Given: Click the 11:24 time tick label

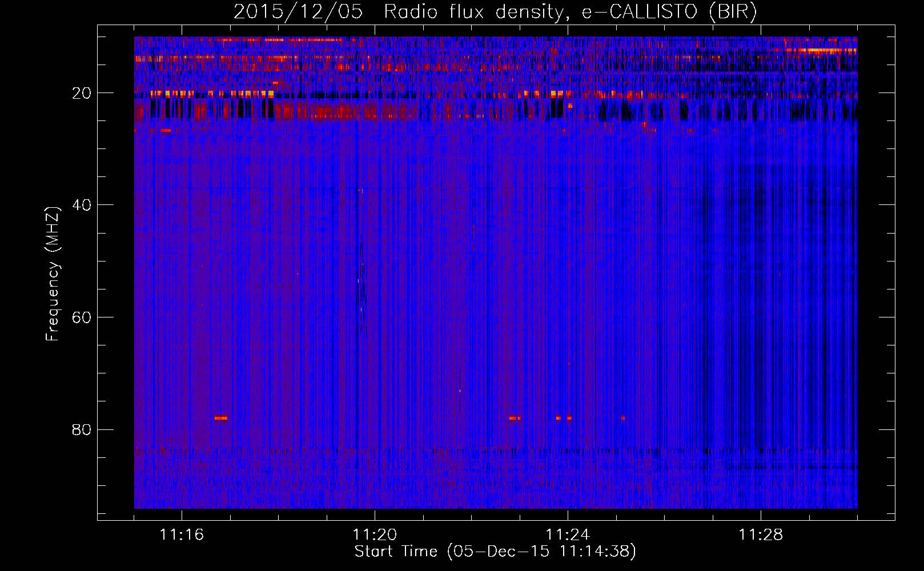Looking at the screenshot, I should point(568,535).
